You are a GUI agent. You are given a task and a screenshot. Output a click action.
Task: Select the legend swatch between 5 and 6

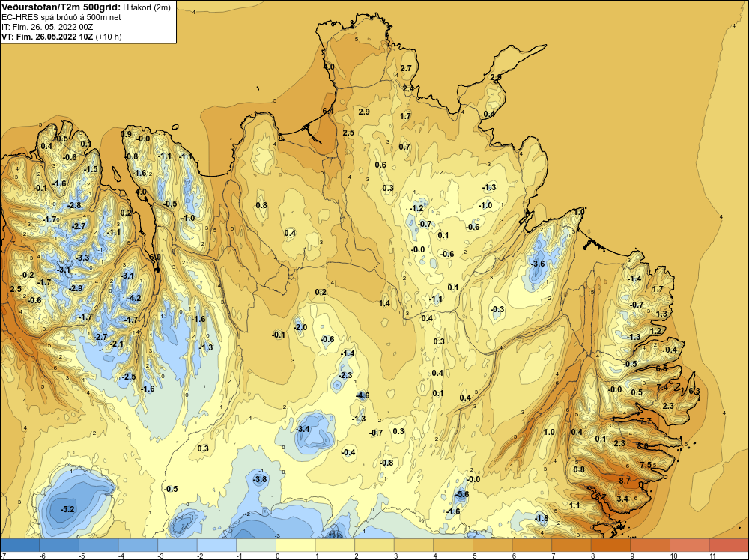click(493, 545)
